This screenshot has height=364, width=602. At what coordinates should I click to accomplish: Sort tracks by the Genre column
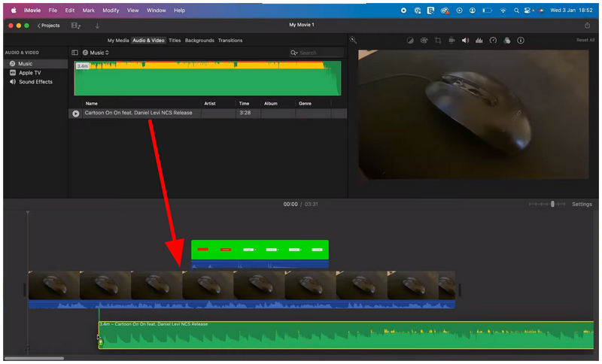click(x=306, y=104)
